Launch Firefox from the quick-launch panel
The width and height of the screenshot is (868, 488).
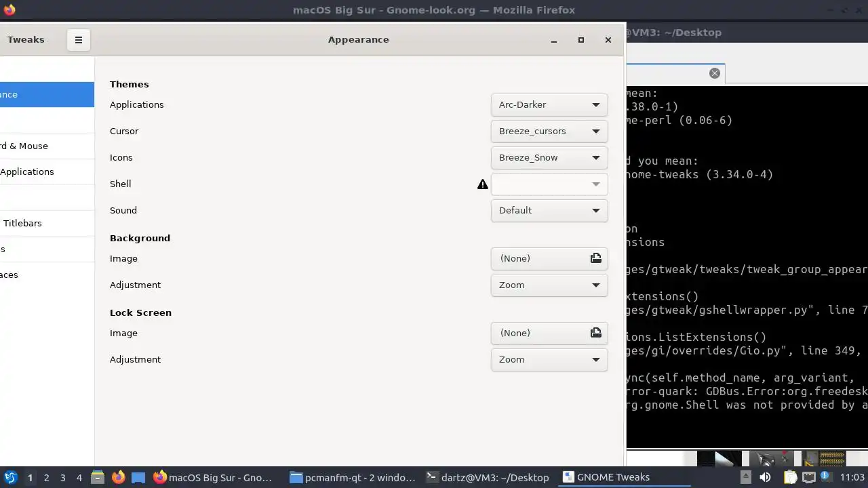coord(118,477)
